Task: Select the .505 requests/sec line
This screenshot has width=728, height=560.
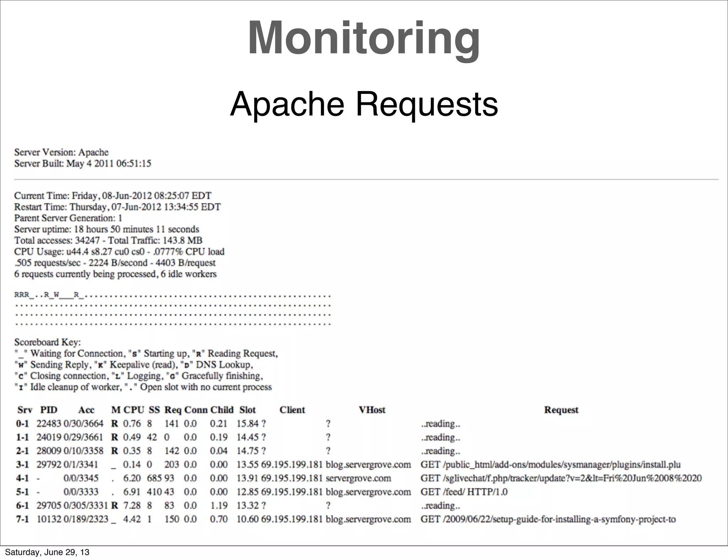Action: point(115,263)
